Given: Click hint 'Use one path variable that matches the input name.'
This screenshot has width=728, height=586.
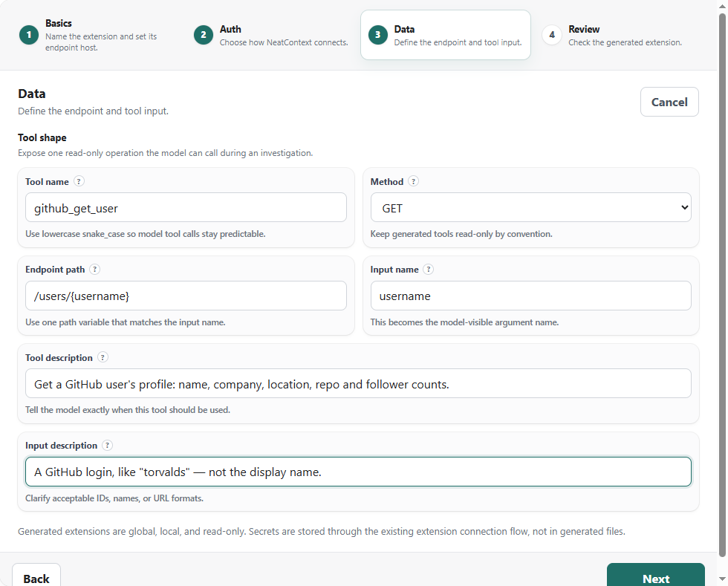Looking at the screenshot, I should click(x=126, y=322).
